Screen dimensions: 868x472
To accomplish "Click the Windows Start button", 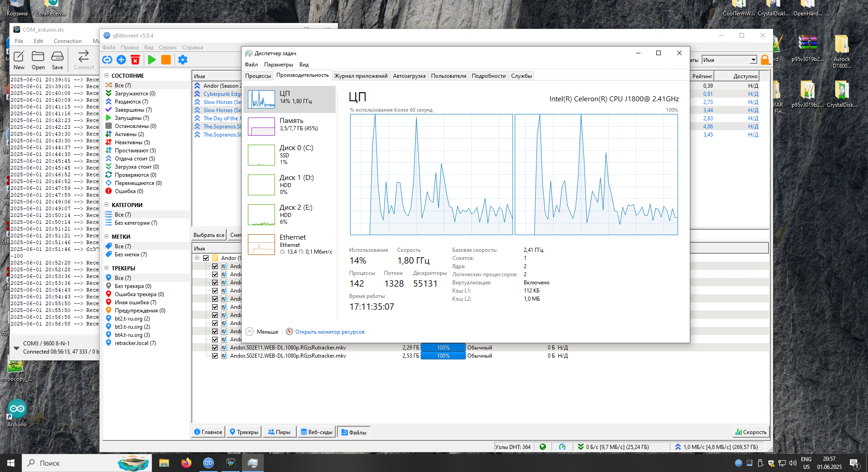I will [x=11, y=463].
